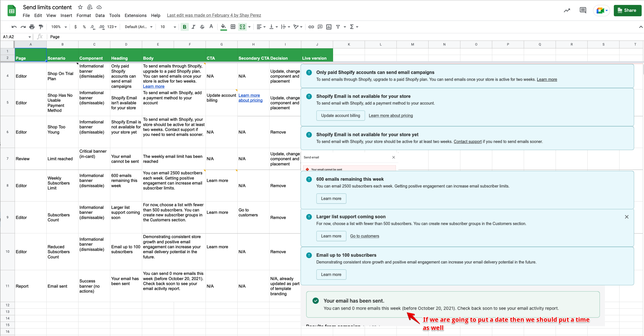The image size is (644, 336).
Task: Toggle italic formatting
Action: (x=193, y=27)
